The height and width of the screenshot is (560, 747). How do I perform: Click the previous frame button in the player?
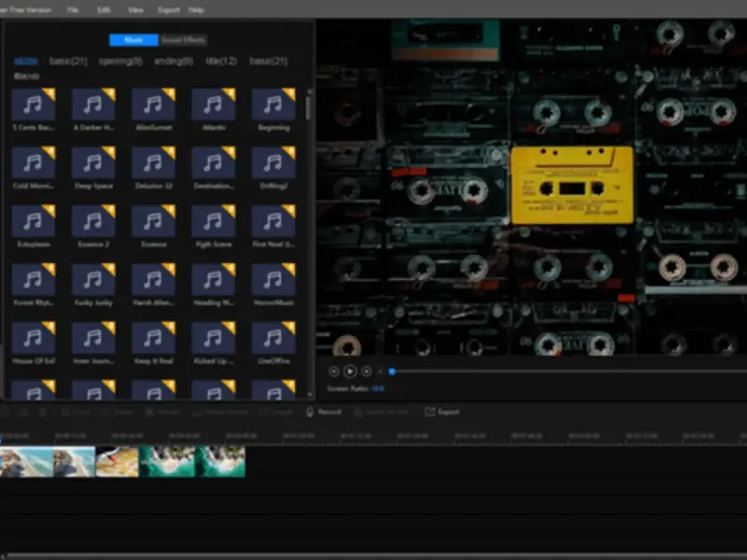[333, 371]
